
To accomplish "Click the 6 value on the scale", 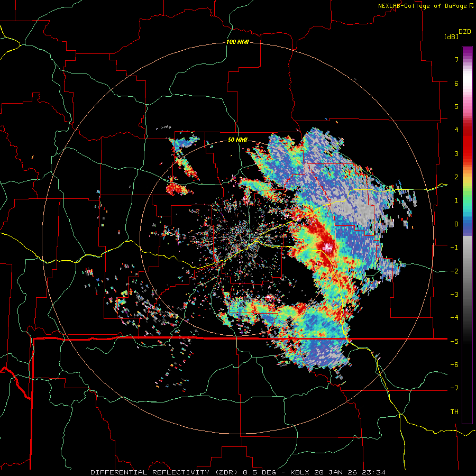I will tap(456, 83).
